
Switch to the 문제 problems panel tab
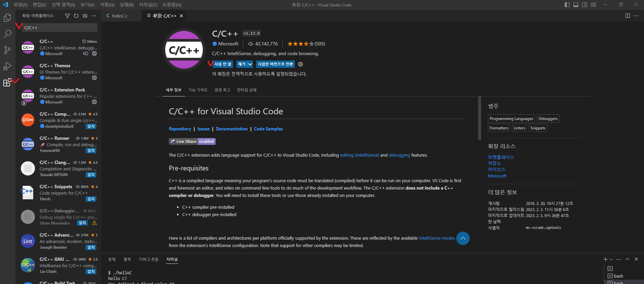pyautogui.click(x=112, y=259)
